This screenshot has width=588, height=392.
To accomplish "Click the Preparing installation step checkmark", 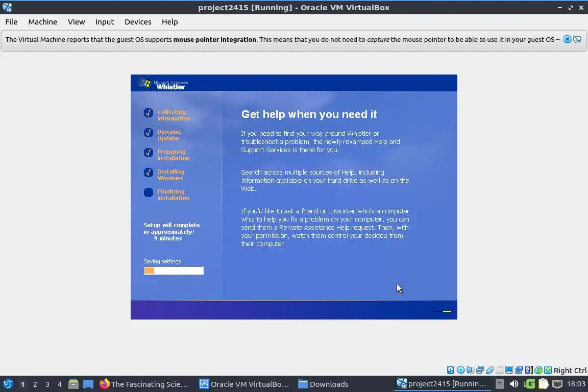I will point(149,153).
